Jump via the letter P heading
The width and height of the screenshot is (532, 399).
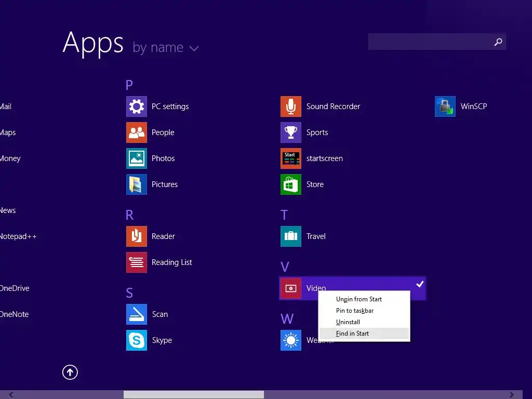129,85
